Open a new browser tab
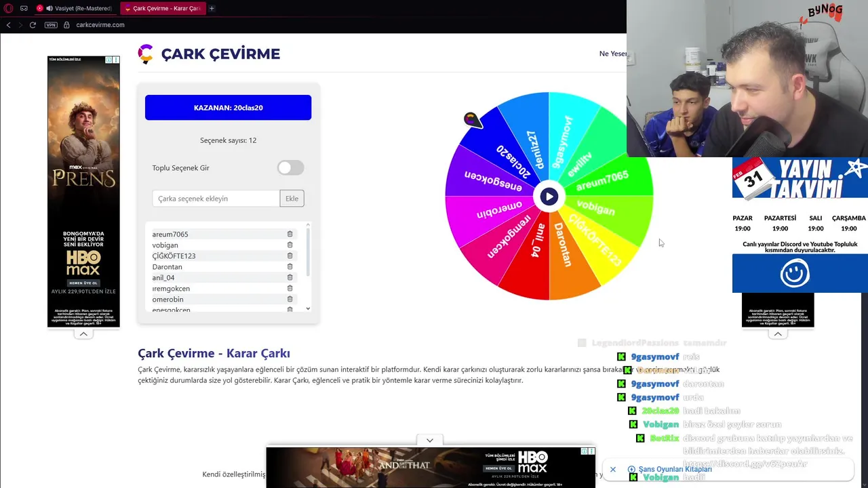Screen dimensions: 868x488 pyautogui.click(x=212, y=8)
